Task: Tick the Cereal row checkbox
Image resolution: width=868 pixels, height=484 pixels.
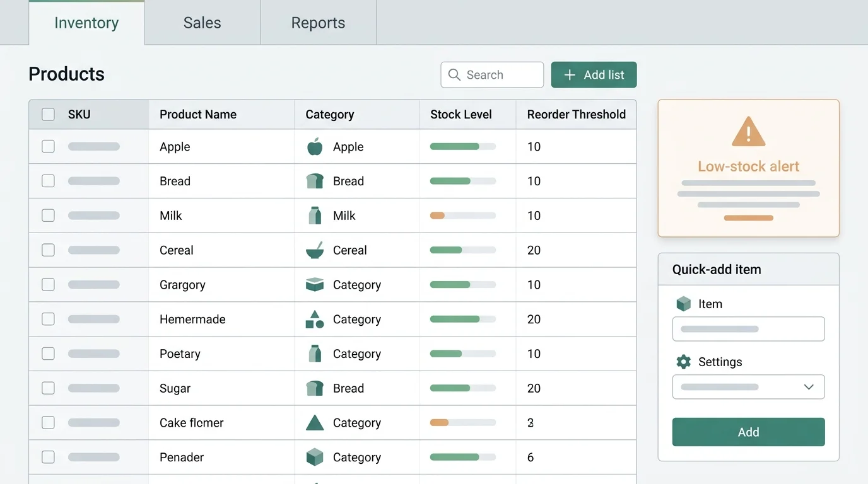Action: click(x=48, y=250)
